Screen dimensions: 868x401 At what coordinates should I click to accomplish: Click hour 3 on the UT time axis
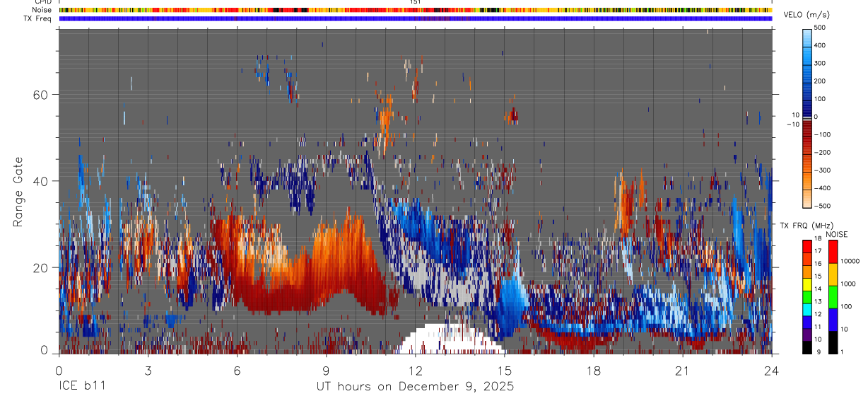(x=148, y=371)
